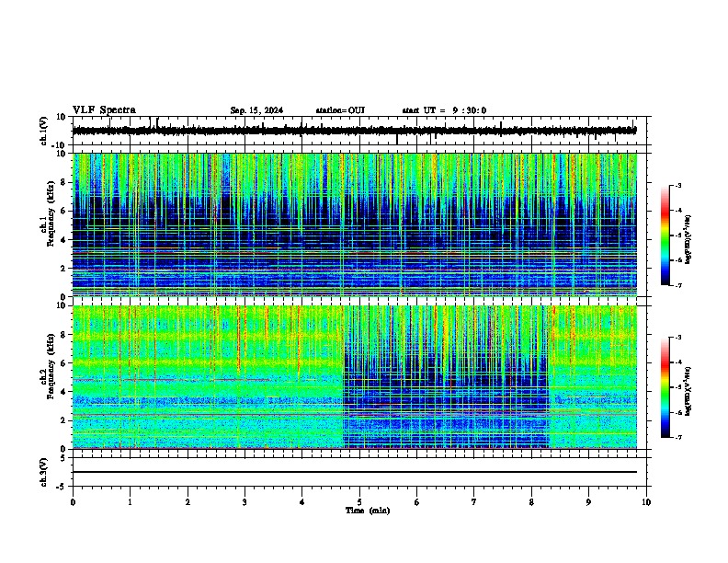
Task: Click the time axis tick label "7"
Action: pos(474,502)
